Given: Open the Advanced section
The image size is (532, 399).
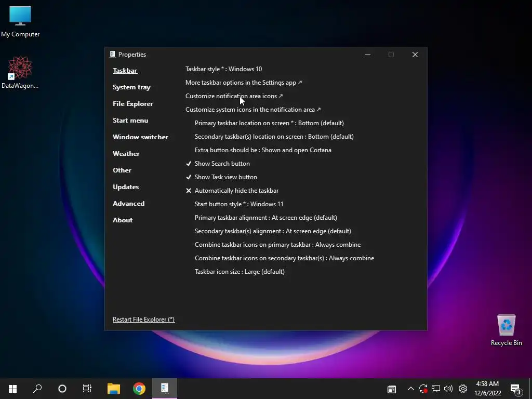Looking at the screenshot, I should pyautogui.click(x=129, y=204).
